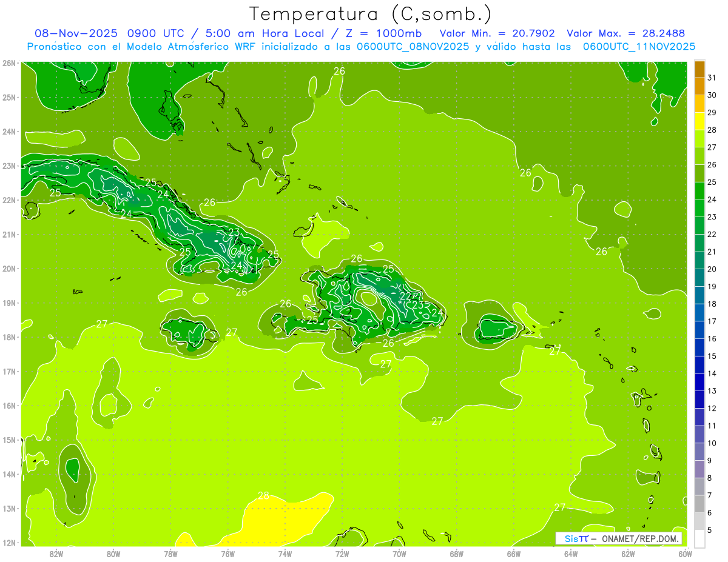Image resolution: width=728 pixels, height=562 pixels.
Task: Pick the gray legend swatch between 6 and 7
Action: (x=700, y=504)
